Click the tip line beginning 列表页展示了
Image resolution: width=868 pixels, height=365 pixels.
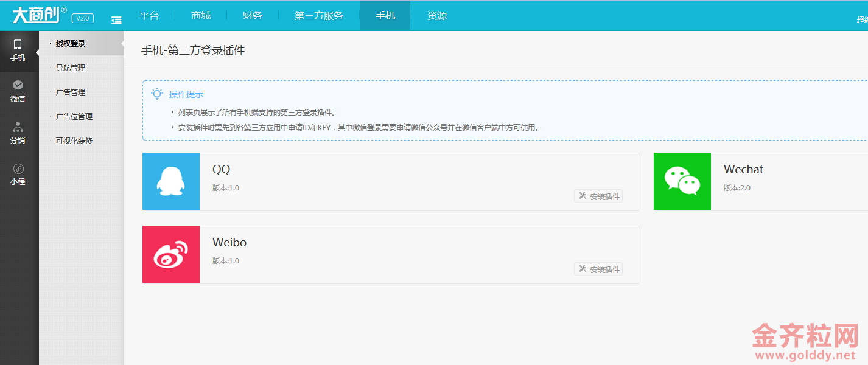[x=257, y=113]
